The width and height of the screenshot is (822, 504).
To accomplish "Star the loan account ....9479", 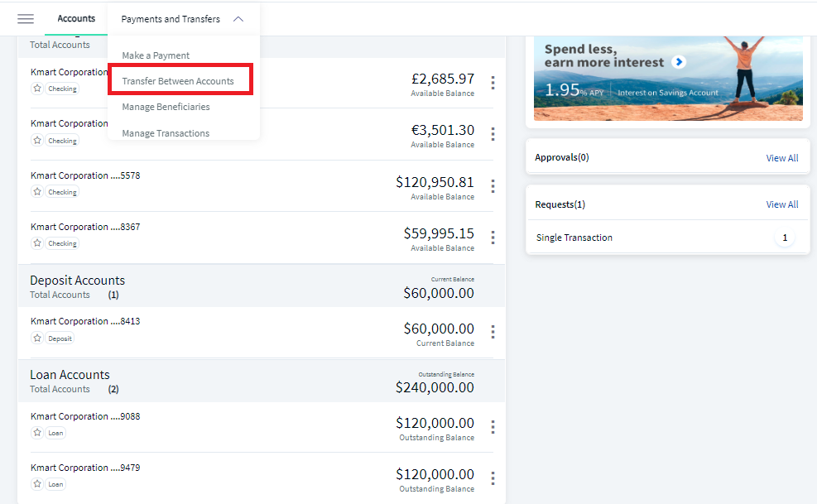I will point(37,484).
